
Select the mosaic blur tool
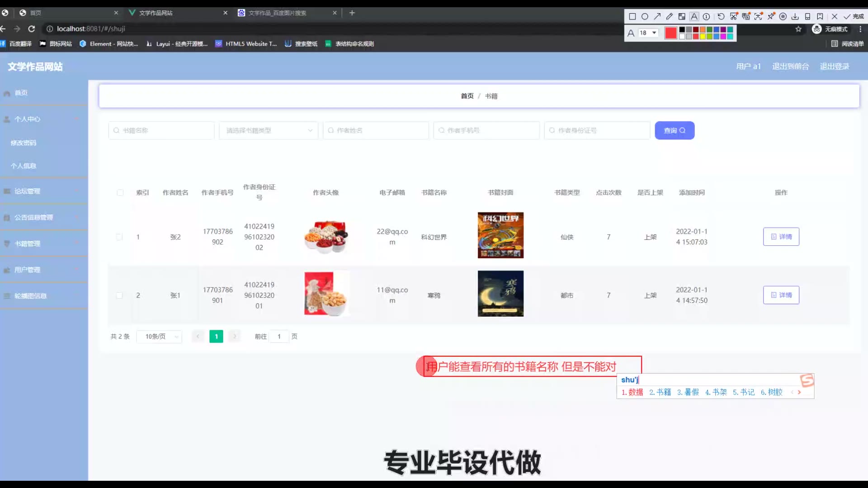pos(682,16)
